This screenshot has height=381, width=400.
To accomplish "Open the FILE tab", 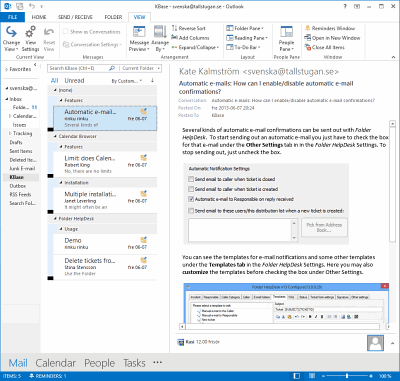I will click(x=12, y=17).
